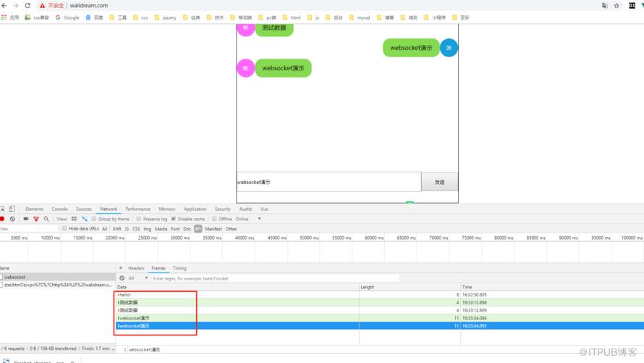Screen dimensions: 644x363
Task: Reload the page with the refresh icon
Action: click(27, 5)
